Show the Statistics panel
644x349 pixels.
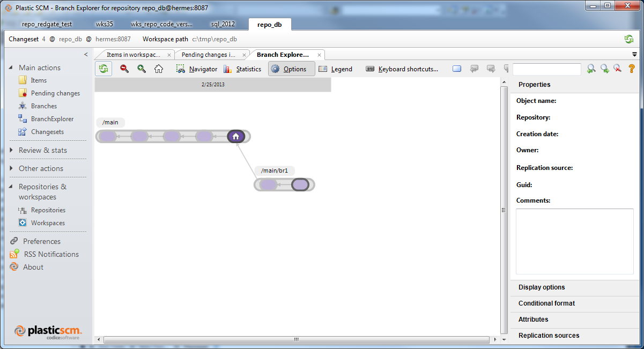(x=242, y=69)
